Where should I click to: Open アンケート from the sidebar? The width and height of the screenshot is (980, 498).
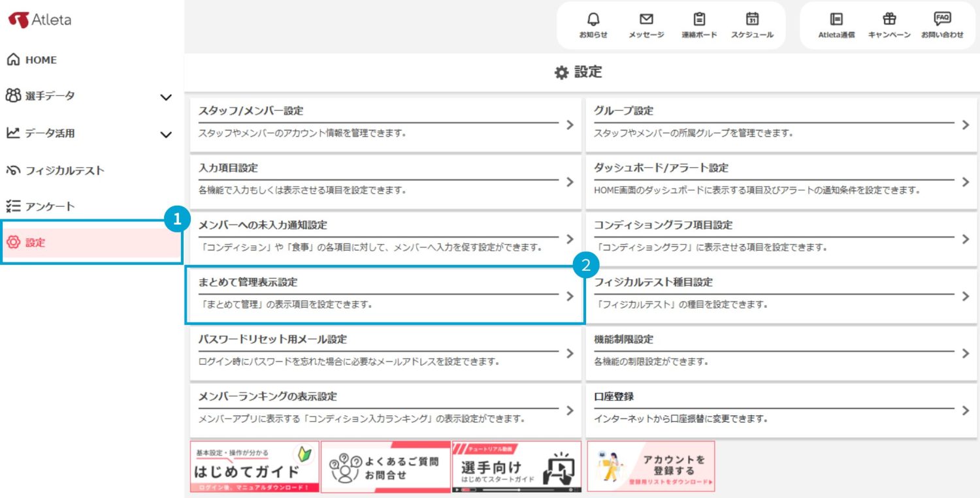click(x=50, y=207)
